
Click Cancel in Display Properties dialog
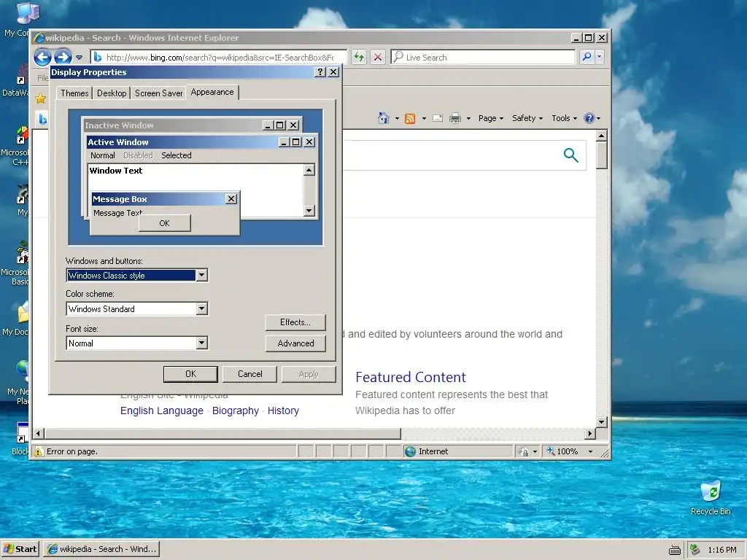(x=249, y=374)
